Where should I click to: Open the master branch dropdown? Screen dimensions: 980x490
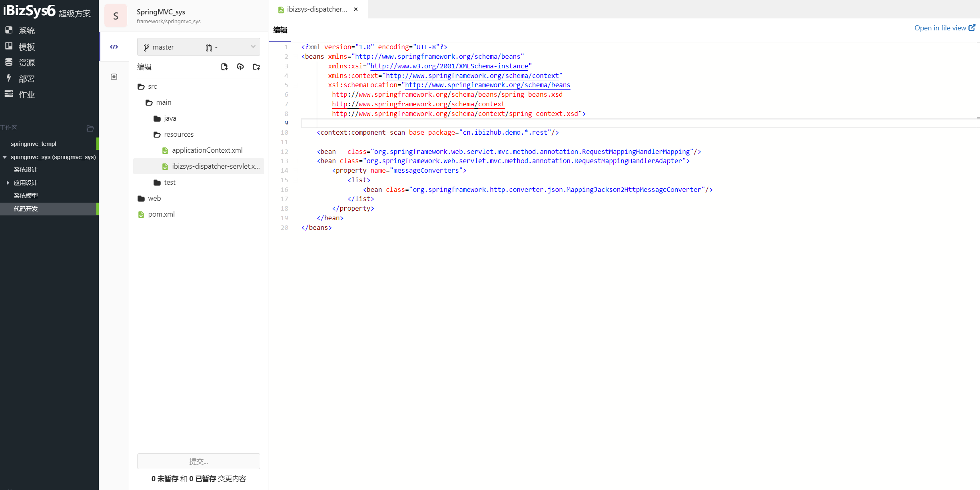[x=199, y=47]
